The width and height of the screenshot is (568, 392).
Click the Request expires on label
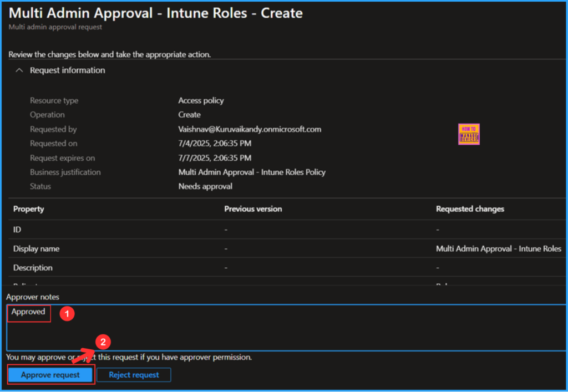tap(62, 158)
